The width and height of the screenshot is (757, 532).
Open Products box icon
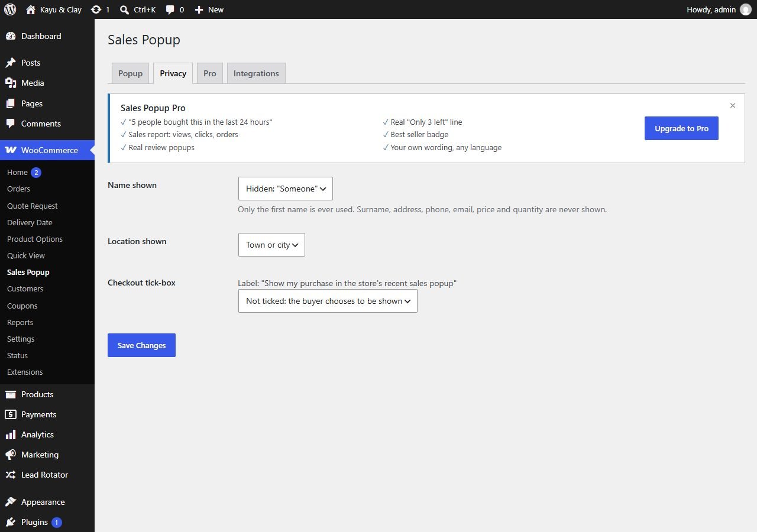pos(11,394)
